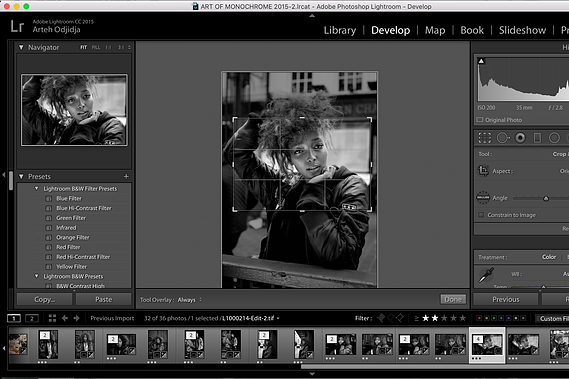Set Navigator zoom to FIT

click(x=83, y=48)
